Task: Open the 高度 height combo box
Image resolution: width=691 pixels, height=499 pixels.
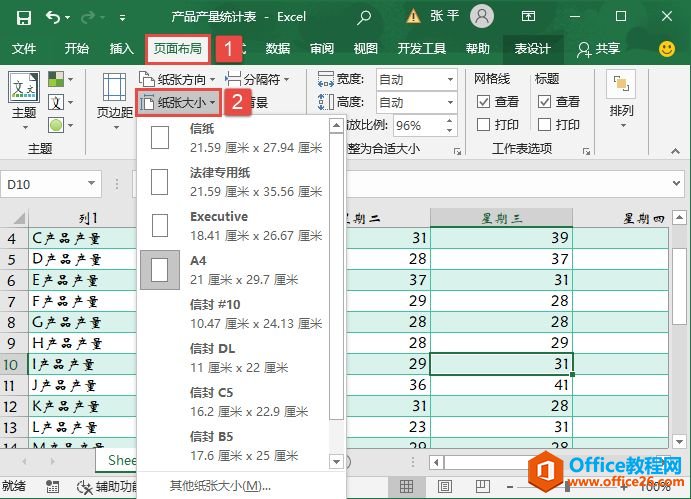Action: (416, 102)
